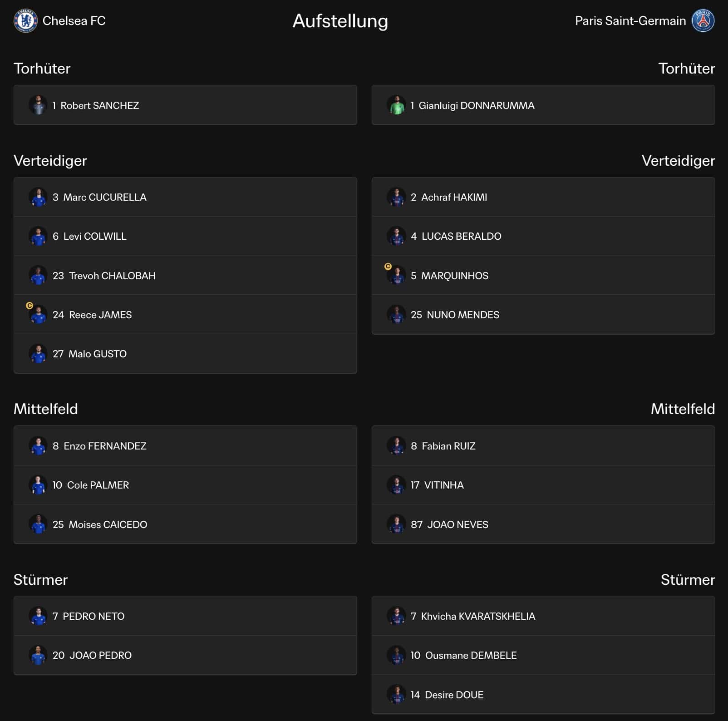The image size is (728, 721).
Task: Click the Chelsea FC club crest
Action: coord(25,21)
